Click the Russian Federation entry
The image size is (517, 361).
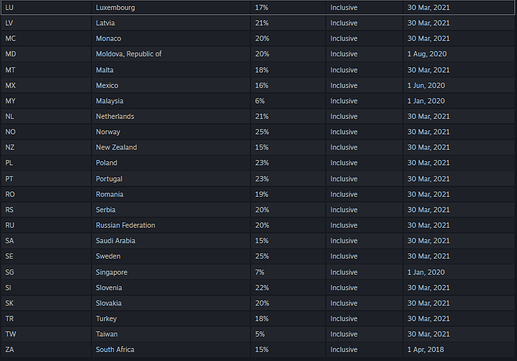tap(125, 225)
